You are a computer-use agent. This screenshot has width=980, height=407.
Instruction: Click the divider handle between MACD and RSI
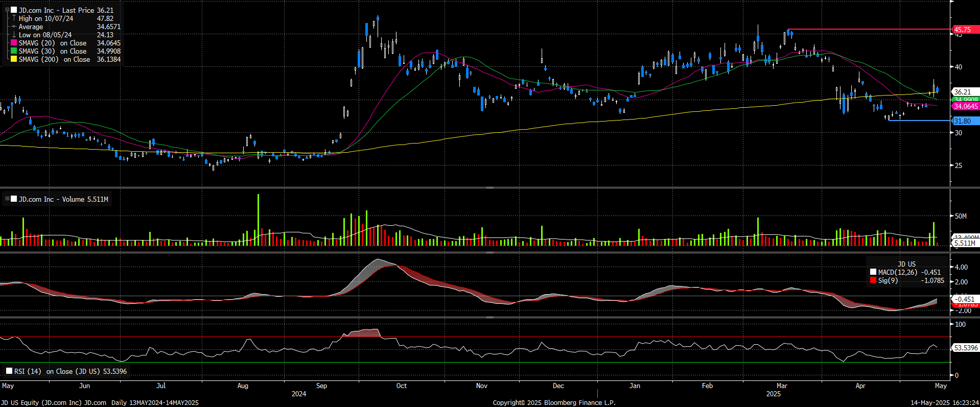[x=490, y=317]
